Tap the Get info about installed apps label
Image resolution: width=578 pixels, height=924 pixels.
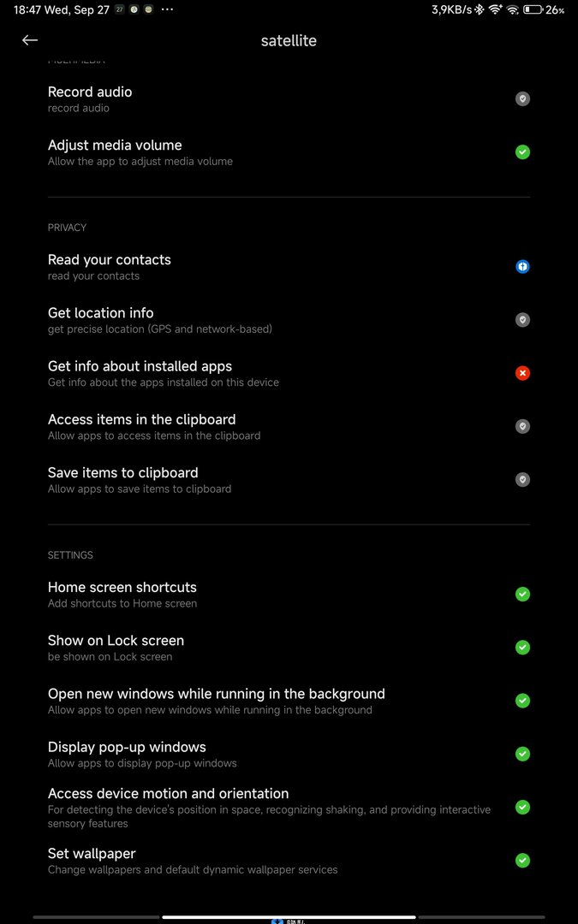coord(140,366)
